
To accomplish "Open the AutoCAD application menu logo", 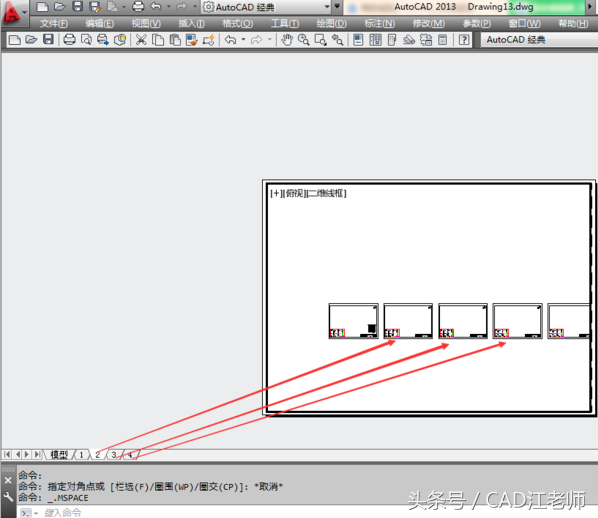I will tap(14, 13).
